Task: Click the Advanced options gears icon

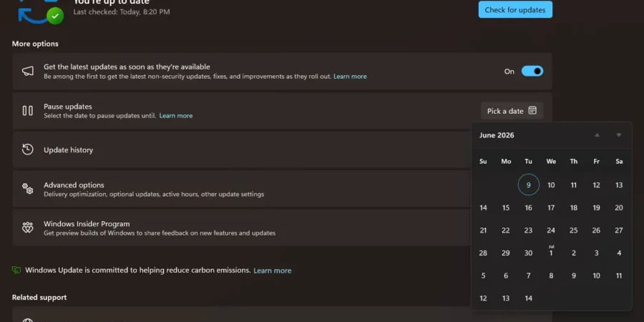Action: click(x=27, y=188)
